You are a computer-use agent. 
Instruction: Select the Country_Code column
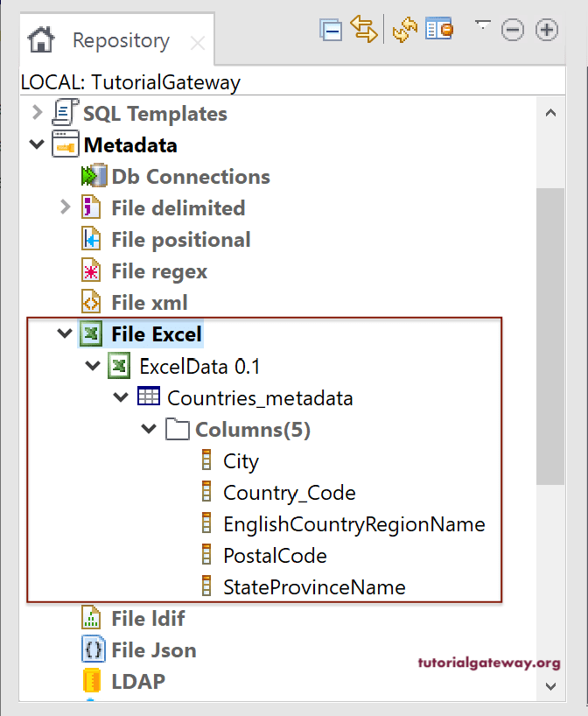(x=290, y=494)
